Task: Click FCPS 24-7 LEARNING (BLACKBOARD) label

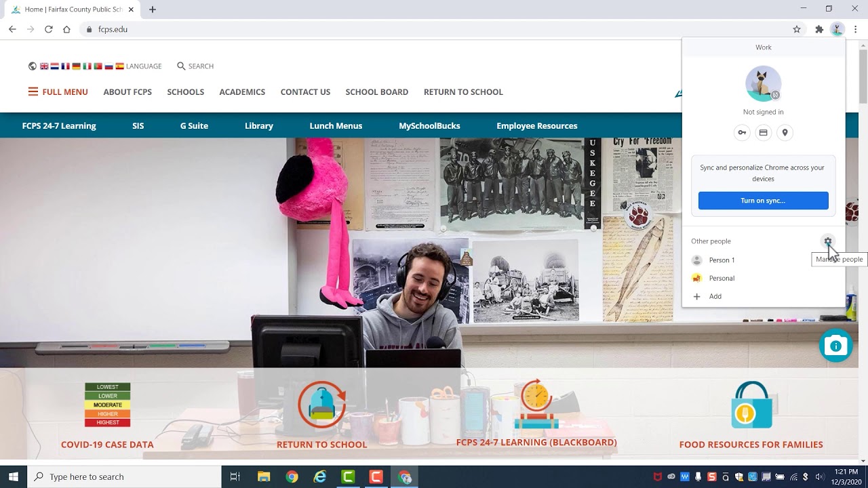Action: coord(536,443)
